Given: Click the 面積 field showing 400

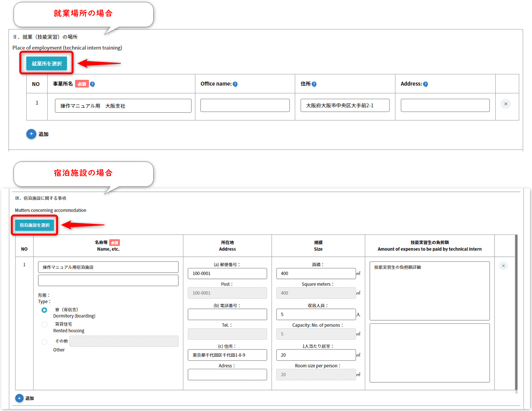Looking at the screenshot, I should click(316, 273).
